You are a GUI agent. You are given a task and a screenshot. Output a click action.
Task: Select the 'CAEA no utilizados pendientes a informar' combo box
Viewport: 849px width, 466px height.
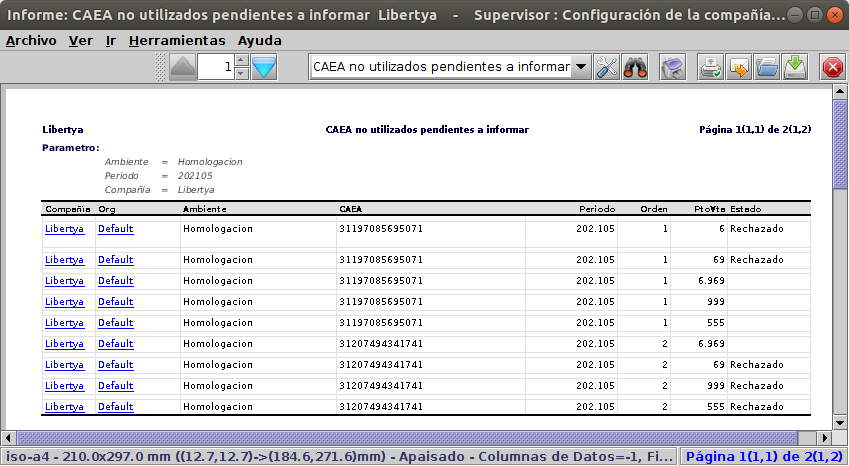tap(449, 67)
